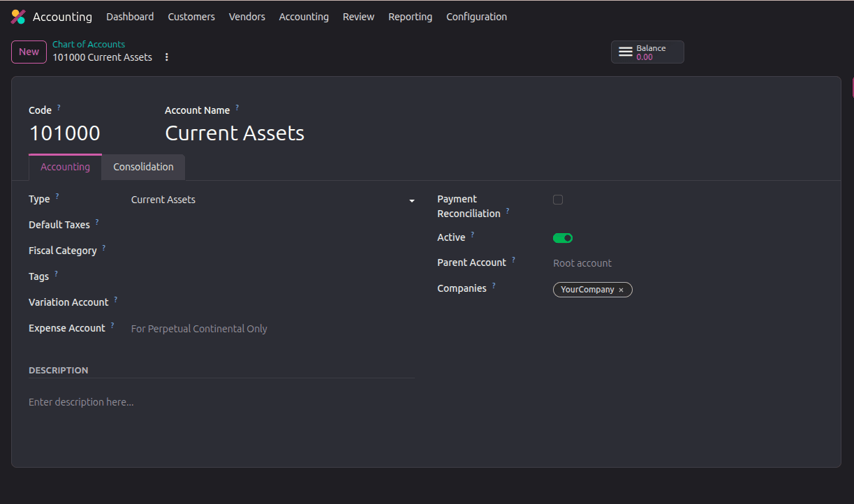Click the New button
Screen dimensions: 854x504
tap(29, 52)
